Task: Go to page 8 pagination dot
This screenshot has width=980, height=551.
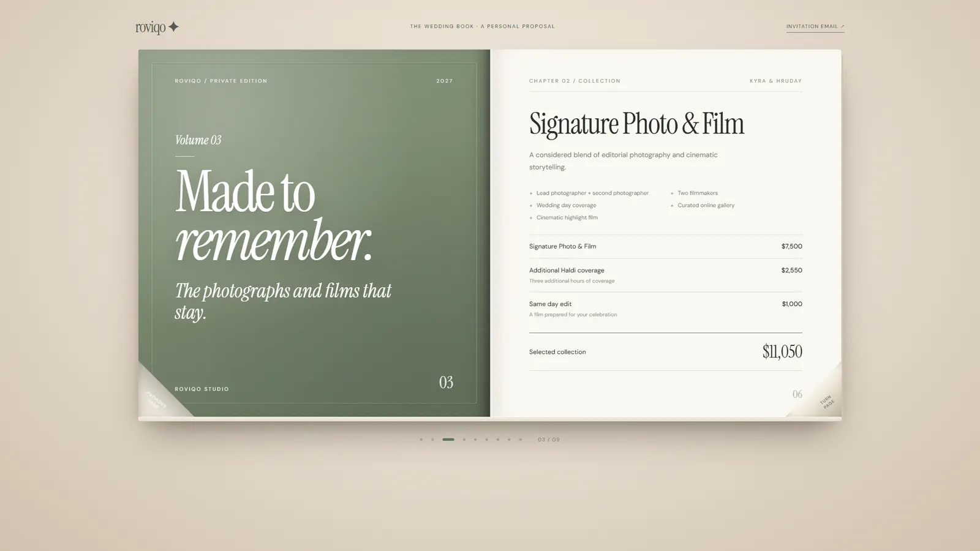Action: (508, 440)
